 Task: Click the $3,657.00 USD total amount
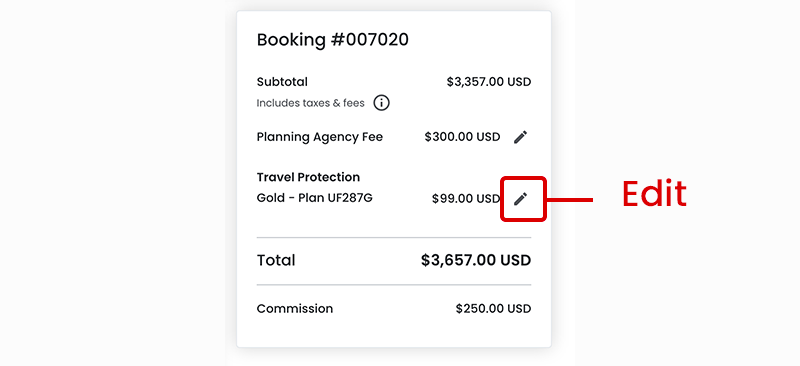pyautogui.click(x=476, y=260)
